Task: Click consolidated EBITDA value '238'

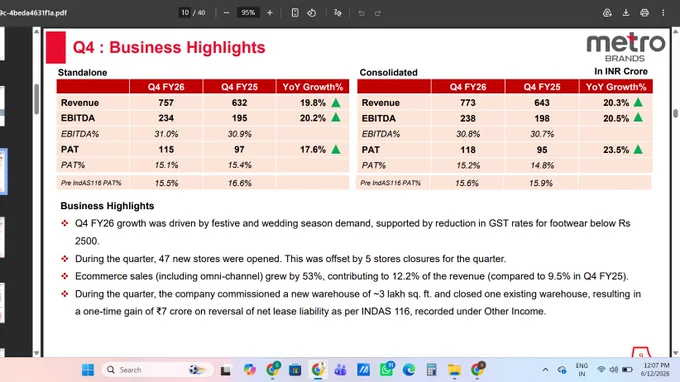Action: click(x=468, y=118)
